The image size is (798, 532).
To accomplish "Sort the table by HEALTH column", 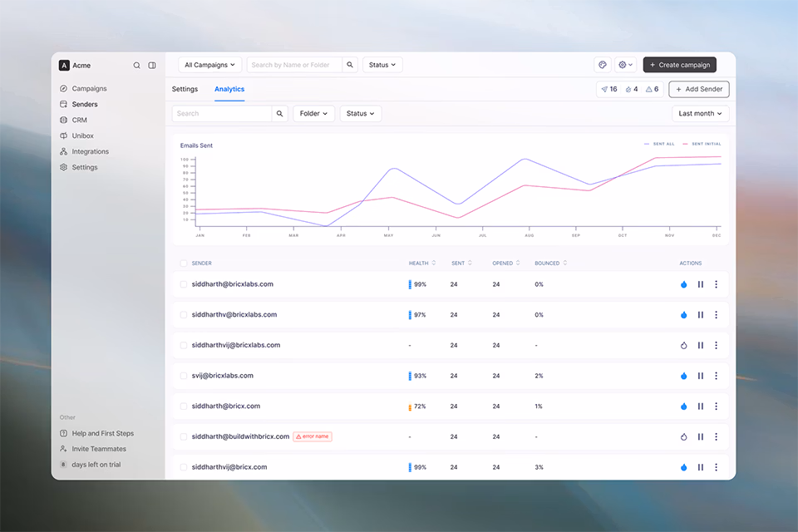I will (x=422, y=264).
